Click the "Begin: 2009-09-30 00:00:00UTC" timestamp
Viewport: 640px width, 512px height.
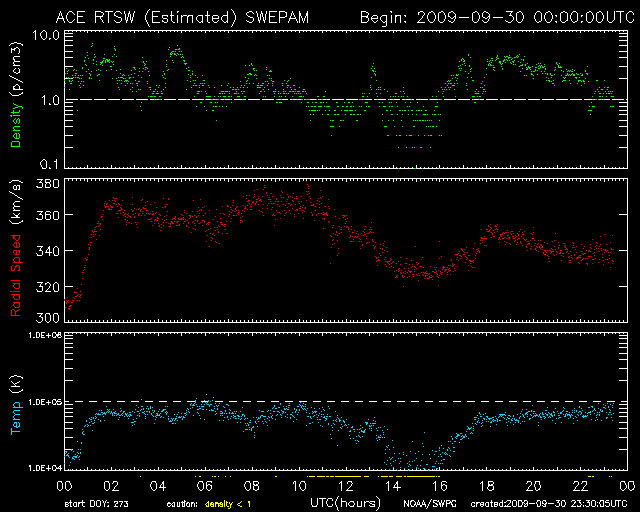497,18
